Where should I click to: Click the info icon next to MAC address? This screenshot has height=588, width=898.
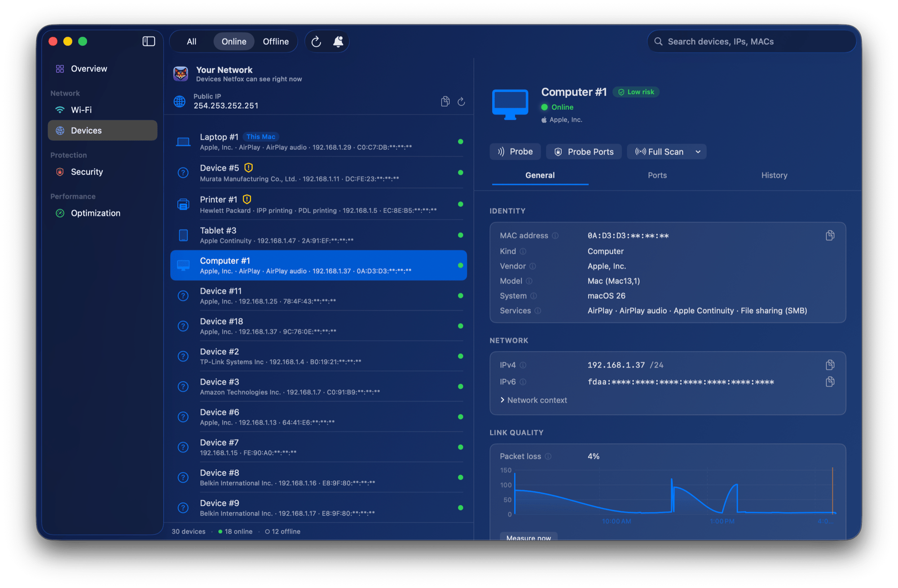[x=555, y=236]
